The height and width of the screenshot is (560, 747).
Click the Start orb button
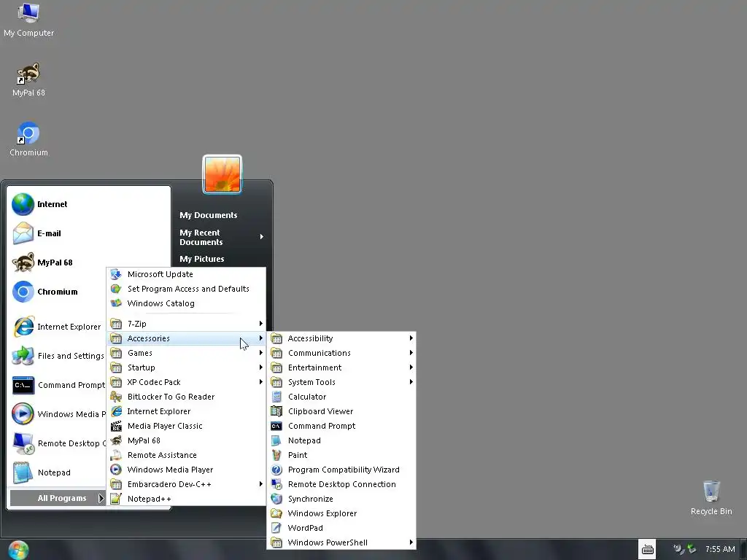[x=18, y=550]
